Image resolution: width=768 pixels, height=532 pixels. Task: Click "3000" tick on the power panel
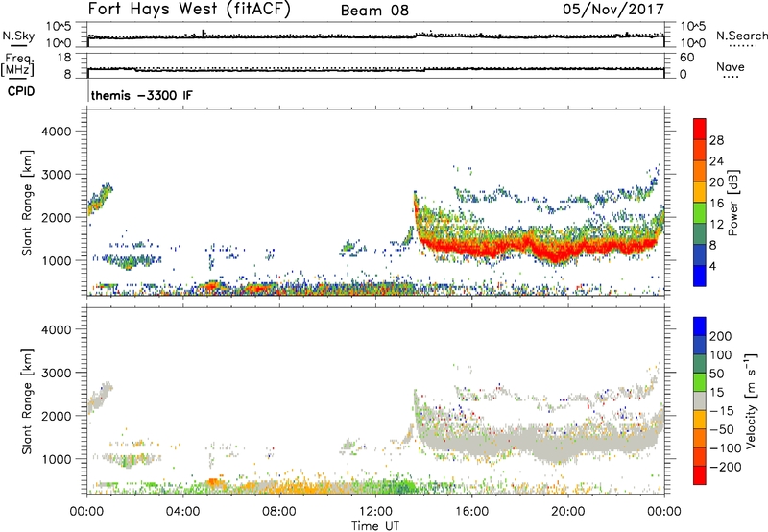(x=57, y=175)
